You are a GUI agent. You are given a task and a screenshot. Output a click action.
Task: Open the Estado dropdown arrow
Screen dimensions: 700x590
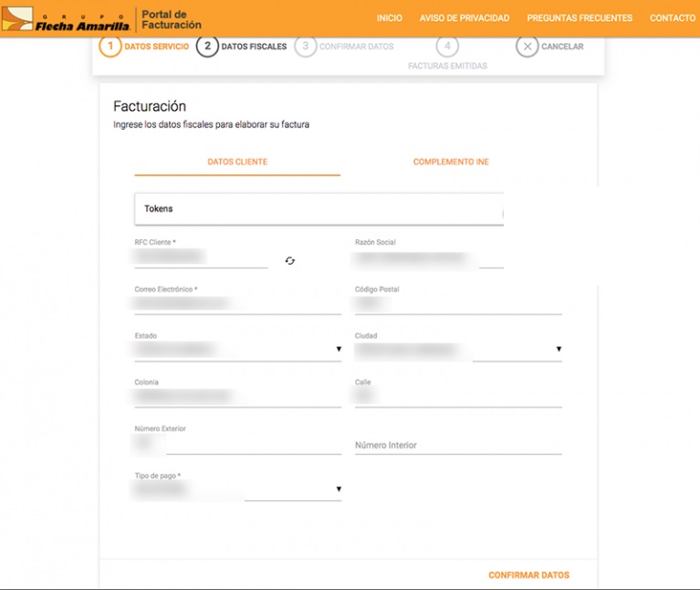[339, 349]
